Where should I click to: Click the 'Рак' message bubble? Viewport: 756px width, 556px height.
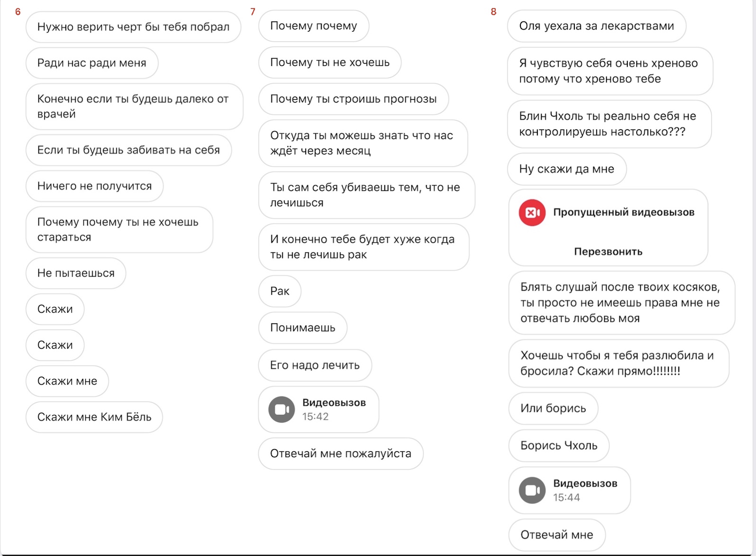point(280,291)
